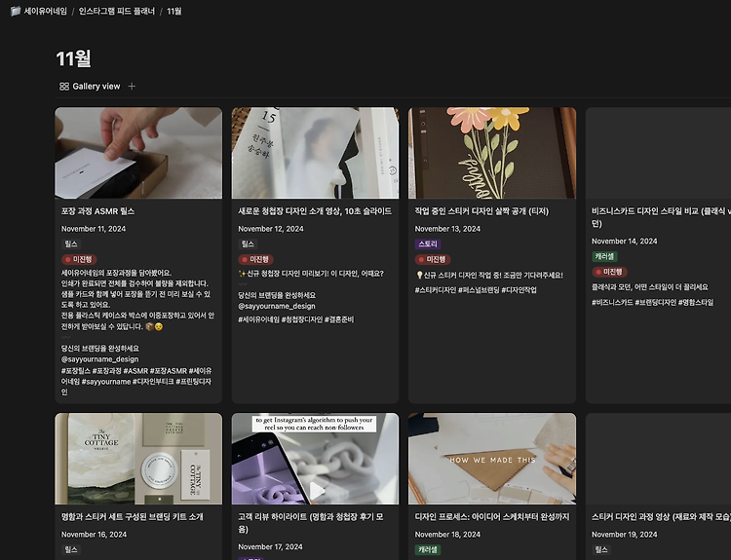Screen dimensions: 731x560
Task: Click title 비즈니스카드 디자인 스타일 비교
Action: pyautogui.click(x=661, y=217)
